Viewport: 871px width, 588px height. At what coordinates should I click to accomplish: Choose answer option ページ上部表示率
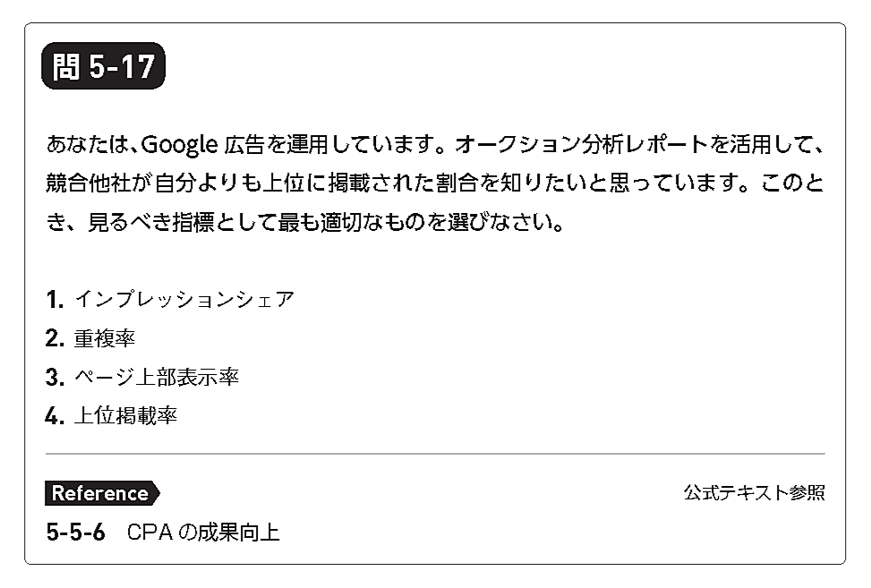[x=155, y=378]
